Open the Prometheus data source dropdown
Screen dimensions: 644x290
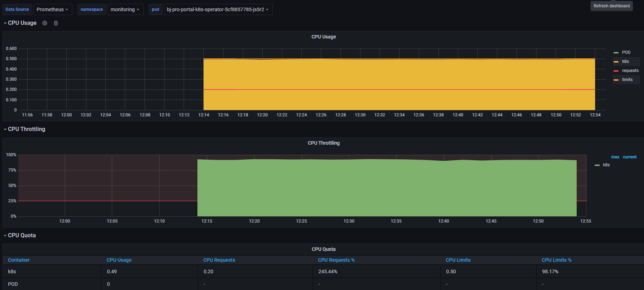[x=53, y=9]
